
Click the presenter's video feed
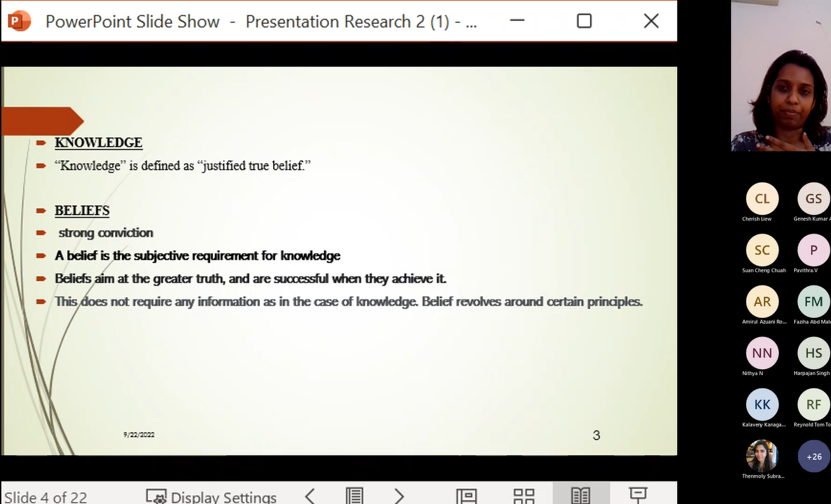(x=780, y=76)
